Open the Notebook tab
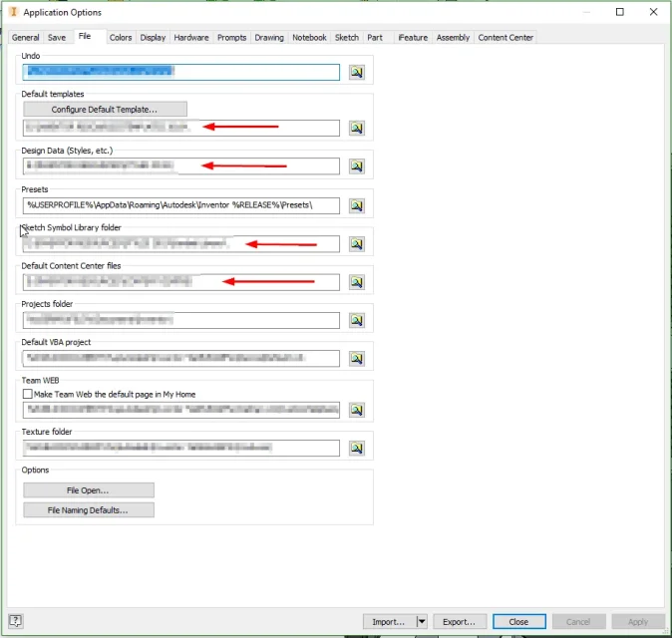The image size is (672, 638). coord(309,37)
